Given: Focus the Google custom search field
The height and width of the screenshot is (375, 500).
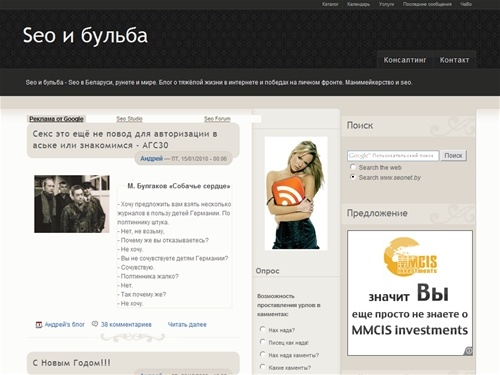Looking at the screenshot, I should tap(393, 156).
